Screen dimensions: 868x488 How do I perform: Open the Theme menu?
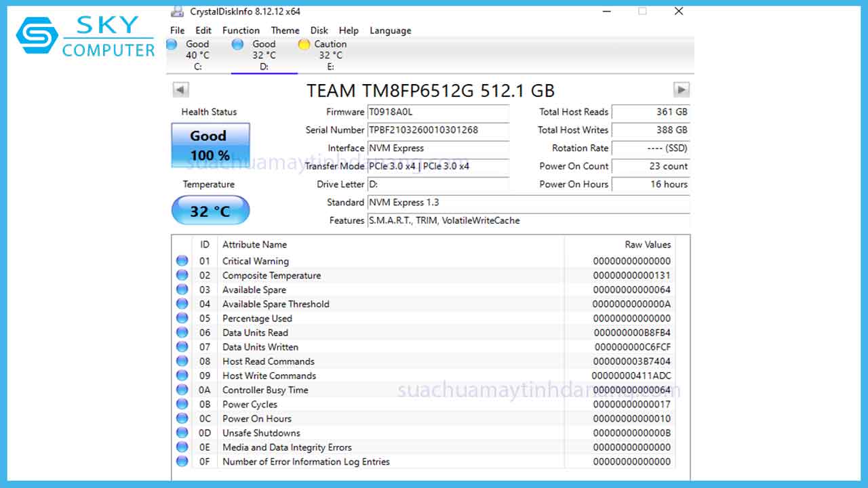(285, 30)
